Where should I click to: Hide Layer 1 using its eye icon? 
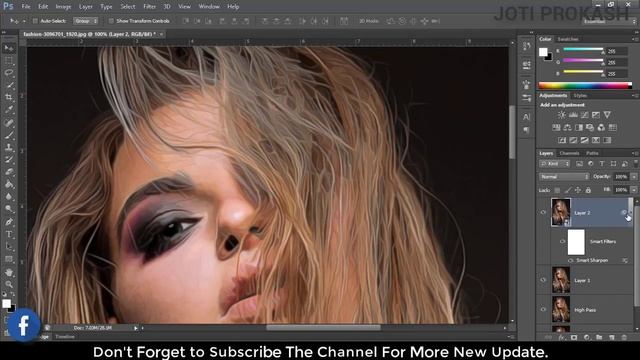point(543,280)
